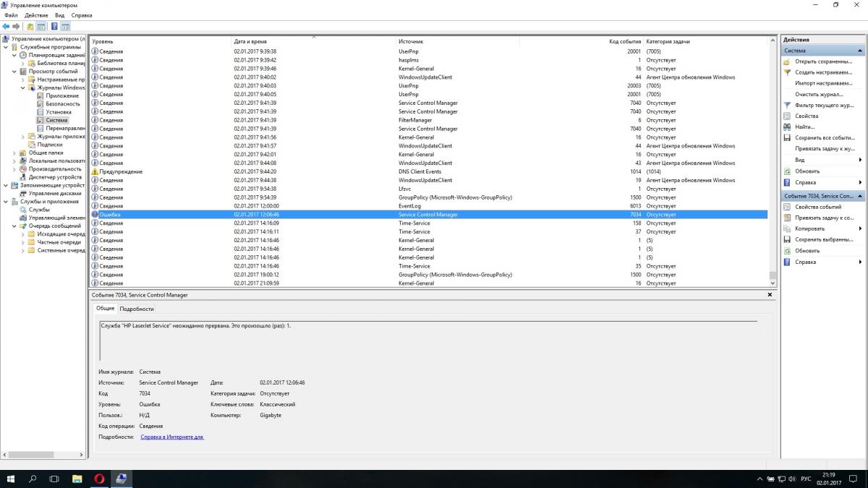Click the 'Справка в Интернете для' link
868x488 pixels.
click(x=172, y=437)
